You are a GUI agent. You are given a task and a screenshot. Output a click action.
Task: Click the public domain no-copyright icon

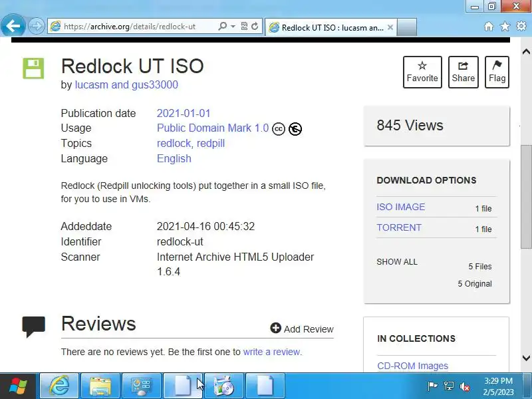coord(295,129)
